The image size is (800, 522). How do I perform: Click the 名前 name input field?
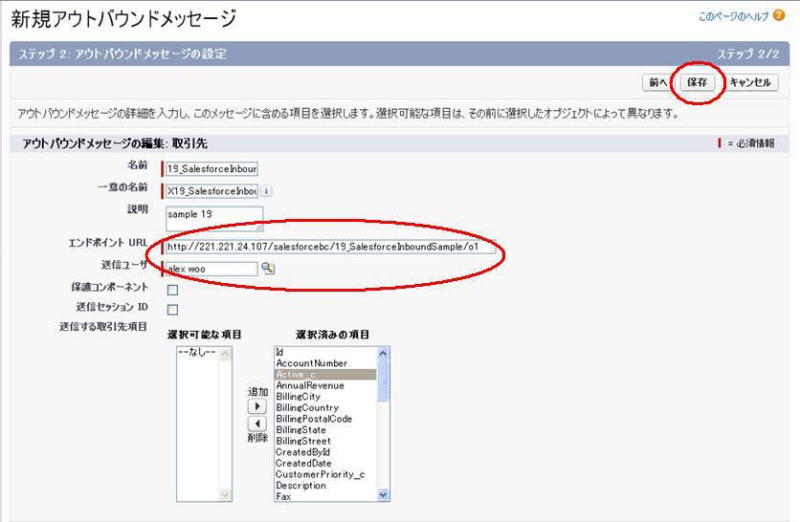click(211, 169)
